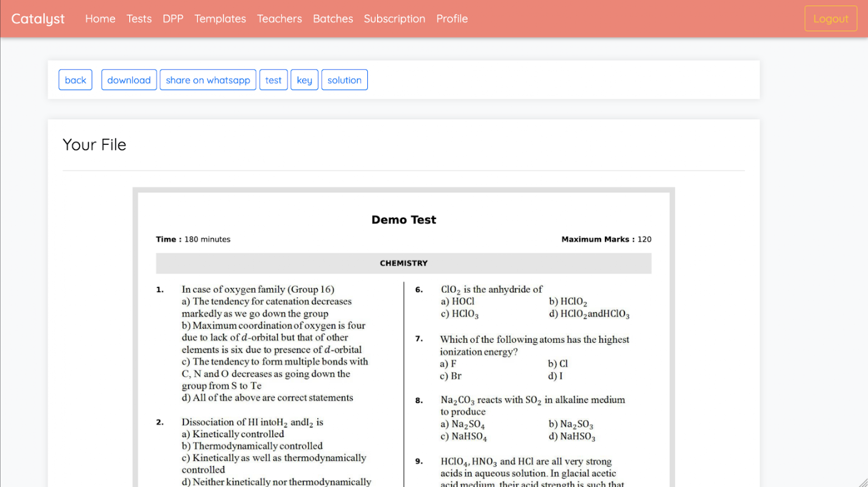Click question 8 'Na2CO3 reacts with SO2'
Image resolution: width=868 pixels, height=487 pixels.
(x=533, y=406)
